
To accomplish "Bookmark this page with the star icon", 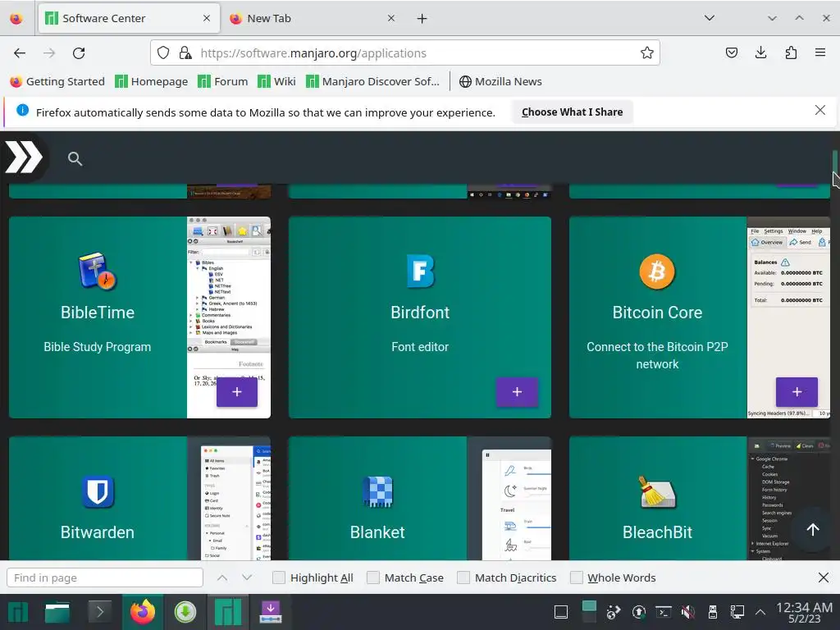I will 646,52.
